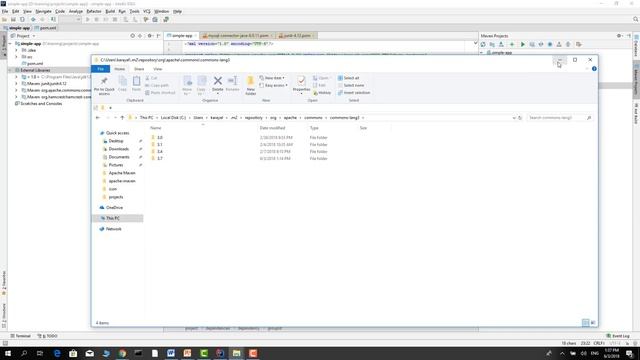Go up one folder level in Explorer
The image size is (640, 360).
(122, 118)
